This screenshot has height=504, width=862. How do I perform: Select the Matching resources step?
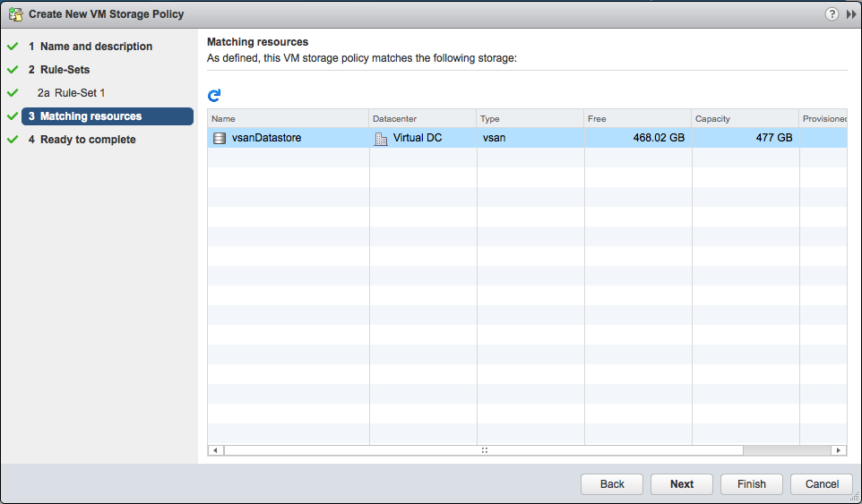click(x=91, y=116)
